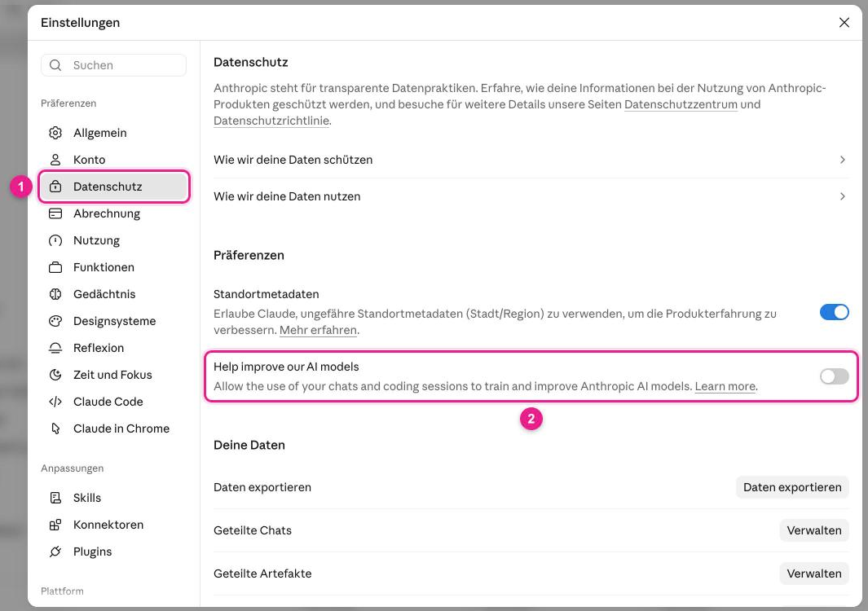
Task: Click Verwalten for Geteilte Chats
Action: click(813, 530)
